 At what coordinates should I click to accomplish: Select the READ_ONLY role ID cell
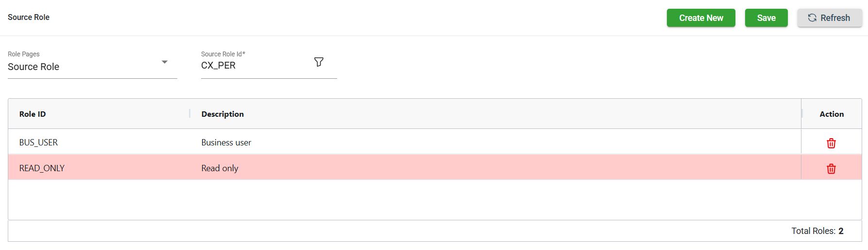coord(42,168)
